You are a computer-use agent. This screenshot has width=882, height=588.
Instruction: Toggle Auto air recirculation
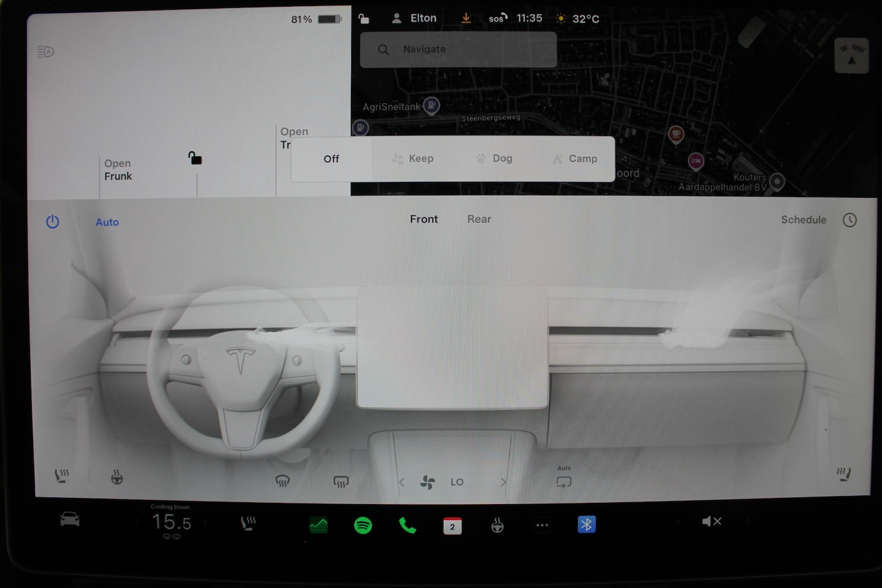click(x=564, y=478)
